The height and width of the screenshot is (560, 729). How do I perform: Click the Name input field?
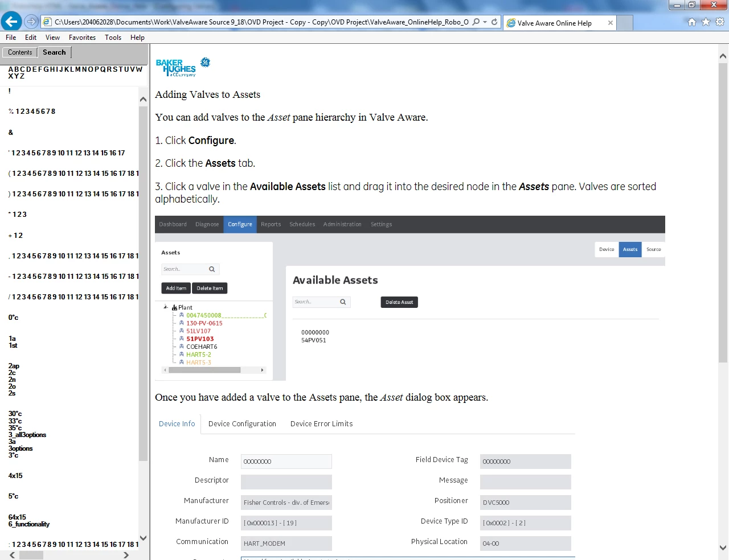pyautogui.click(x=286, y=462)
